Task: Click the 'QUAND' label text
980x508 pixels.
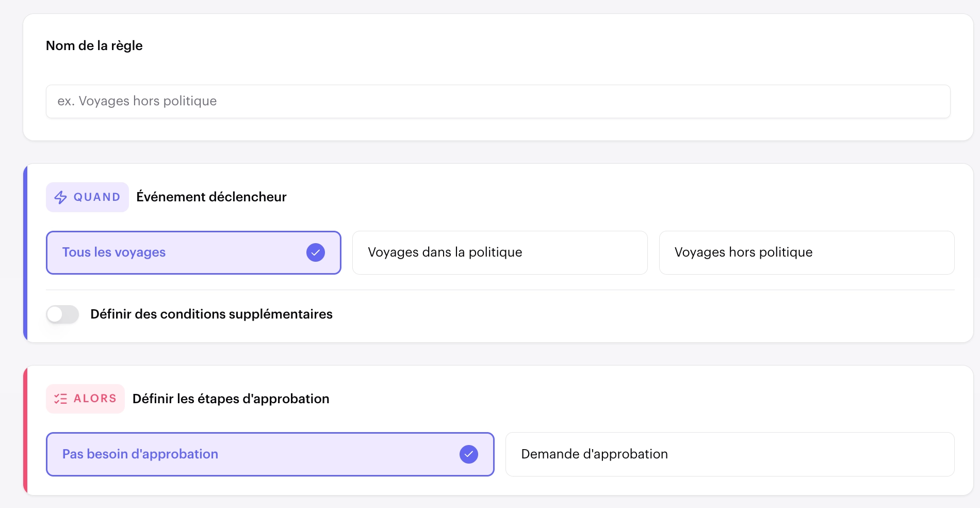Action: (97, 197)
